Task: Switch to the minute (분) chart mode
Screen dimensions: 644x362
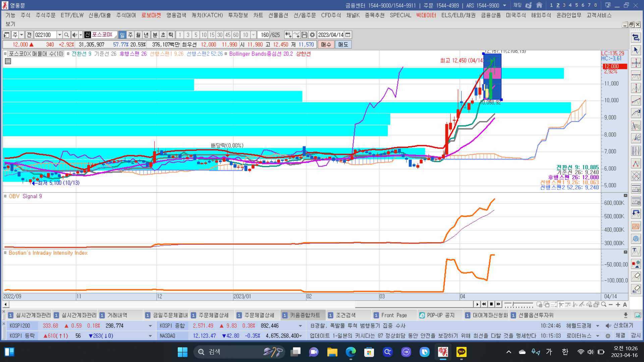Action: pos(155,35)
